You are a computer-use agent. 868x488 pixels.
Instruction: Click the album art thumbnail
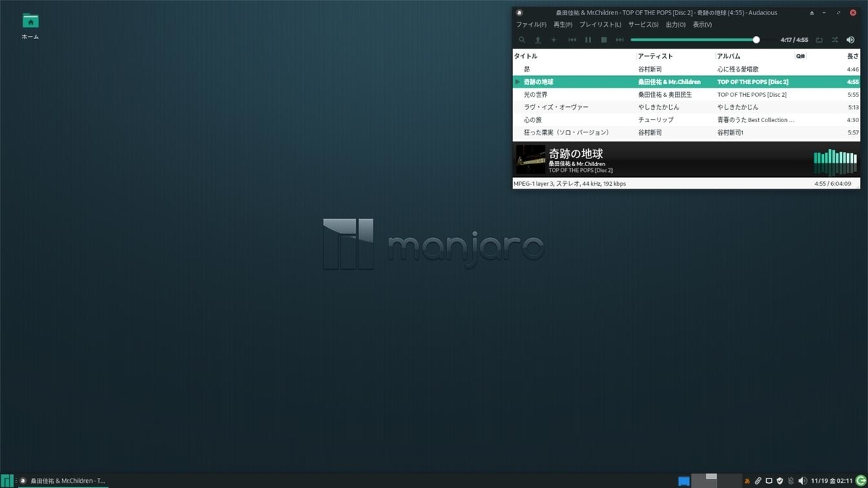point(529,159)
